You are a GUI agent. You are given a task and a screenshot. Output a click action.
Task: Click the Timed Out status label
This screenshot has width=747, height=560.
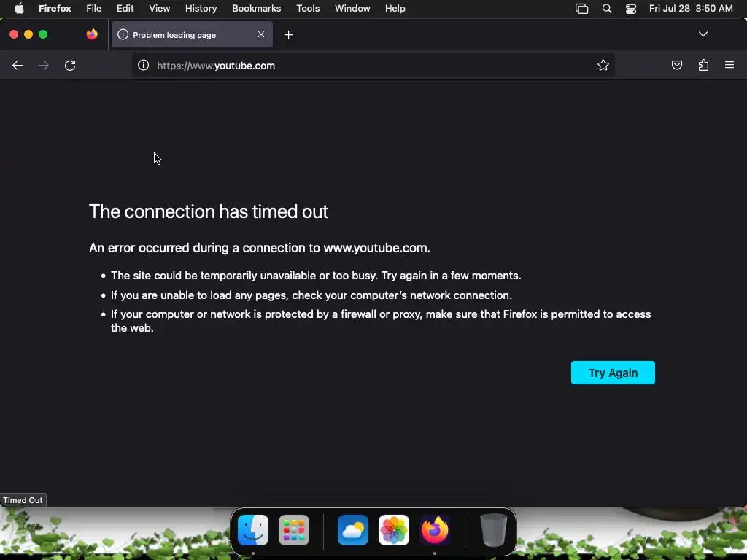23,500
